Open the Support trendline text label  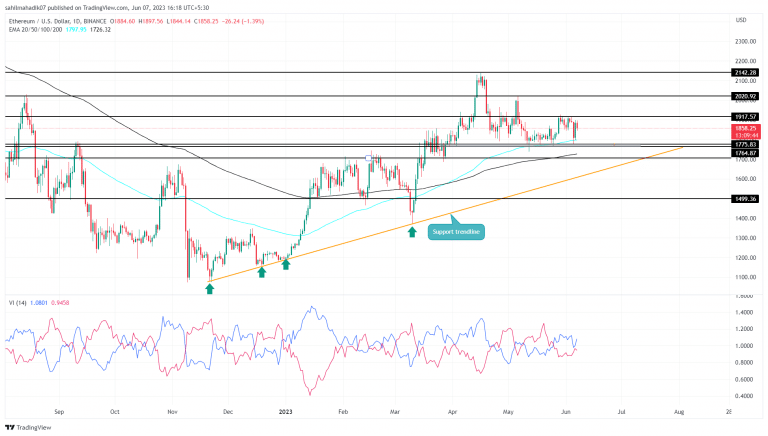pyautogui.click(x=457, y=232)
